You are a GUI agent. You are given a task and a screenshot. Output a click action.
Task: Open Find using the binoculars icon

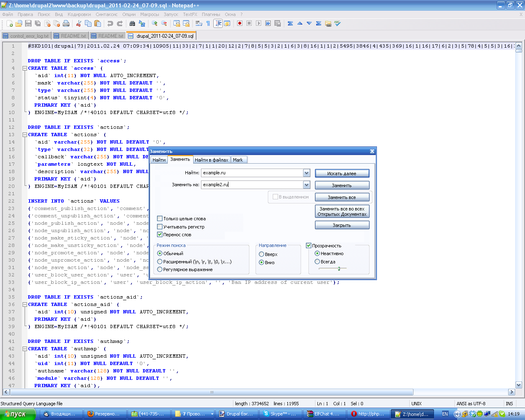132,24
